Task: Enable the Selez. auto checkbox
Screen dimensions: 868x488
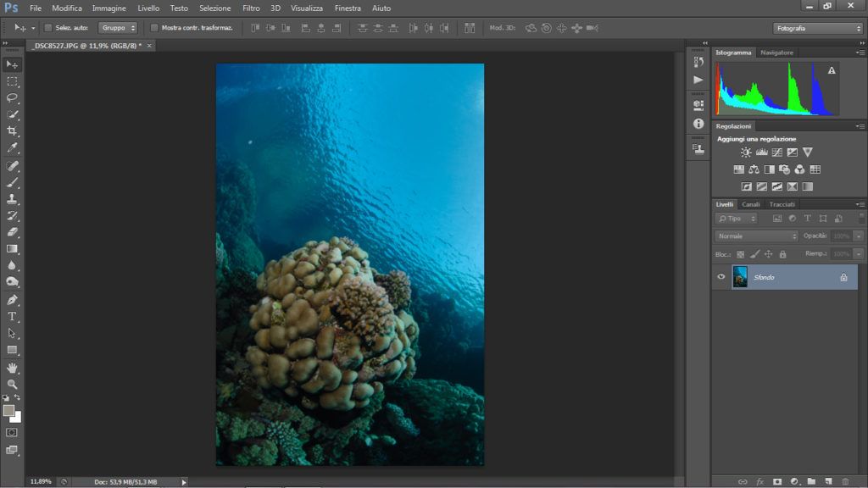Action: click(x=47, y=28)
